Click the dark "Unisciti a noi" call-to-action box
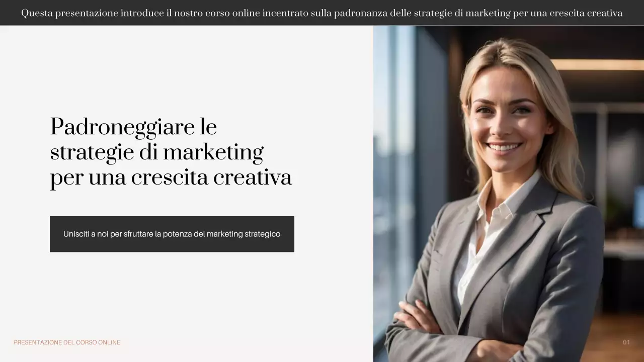 click(172, 234)
